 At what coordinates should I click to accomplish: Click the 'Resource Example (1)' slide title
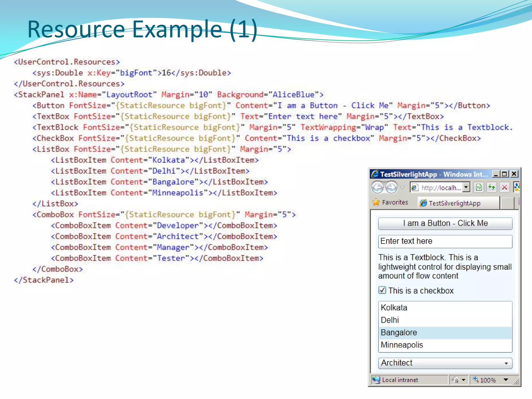tap(142, 29)
